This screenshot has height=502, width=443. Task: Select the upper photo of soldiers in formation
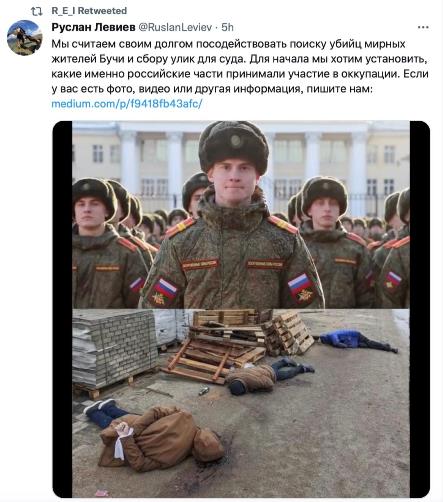(241, 215)
